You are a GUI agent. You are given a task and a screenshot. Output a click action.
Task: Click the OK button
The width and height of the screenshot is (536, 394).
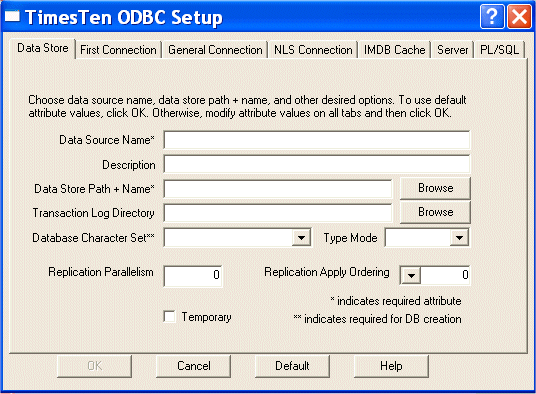click(x=94, y=366)
